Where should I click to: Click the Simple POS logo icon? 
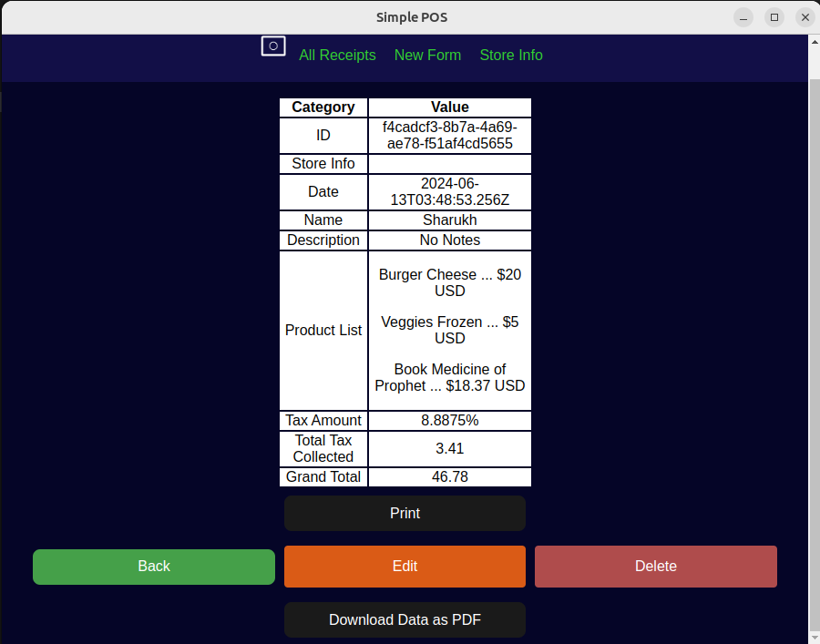[x=272, y=46]
